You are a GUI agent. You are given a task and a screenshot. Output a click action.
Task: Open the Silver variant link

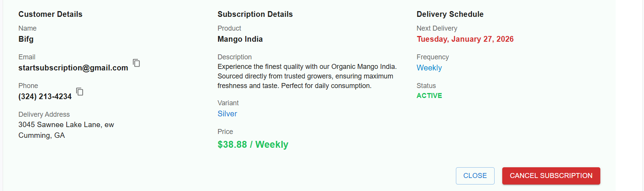pyautogui.click(x=227, y=114)
